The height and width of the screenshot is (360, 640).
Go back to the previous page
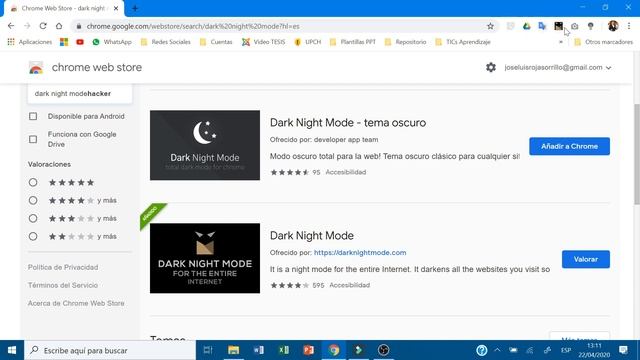pos(11,26)
